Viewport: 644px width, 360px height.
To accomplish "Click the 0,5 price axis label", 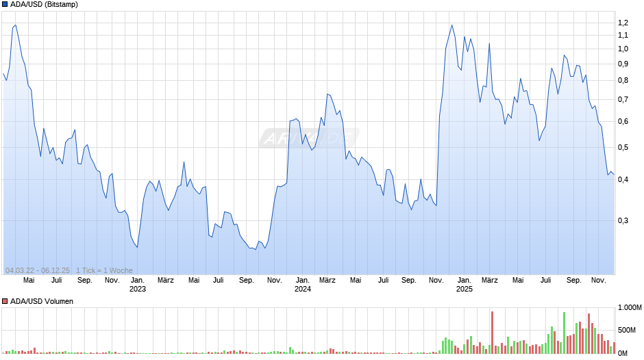I will click(x=623, y=147).
